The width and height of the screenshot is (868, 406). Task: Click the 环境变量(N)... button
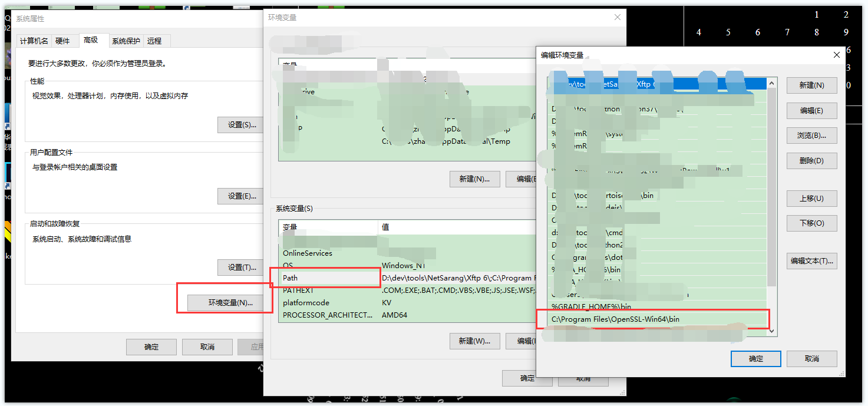(x=230, y=303)
